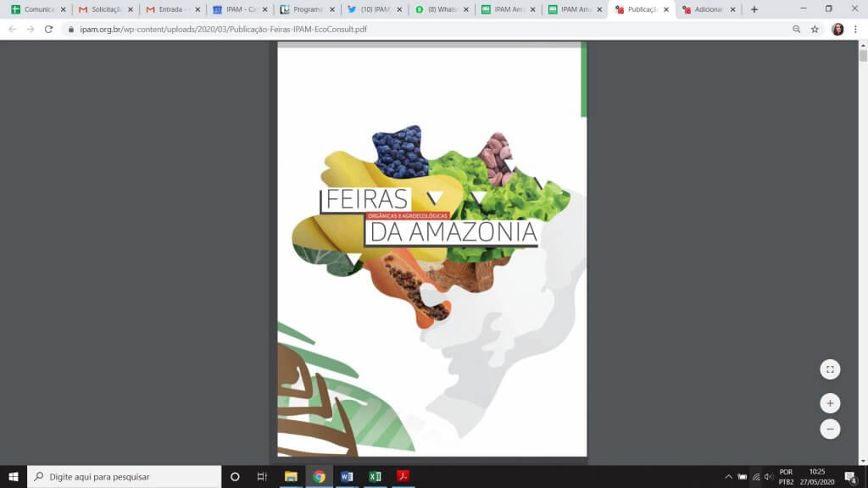This screenshot has width=868, height=488.
Task: Zoom into the PDF with the plus icon
Action: pos(830,403)
